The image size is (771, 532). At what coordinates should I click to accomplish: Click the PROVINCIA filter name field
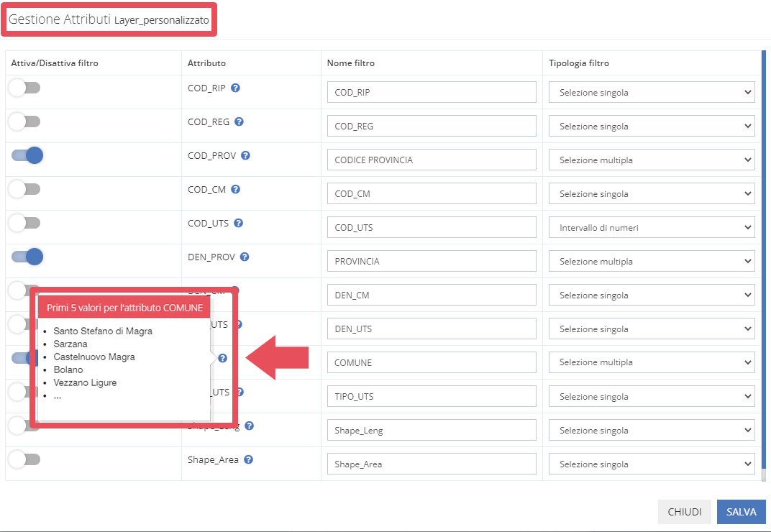pyautogui.click(x=432, y=262)
